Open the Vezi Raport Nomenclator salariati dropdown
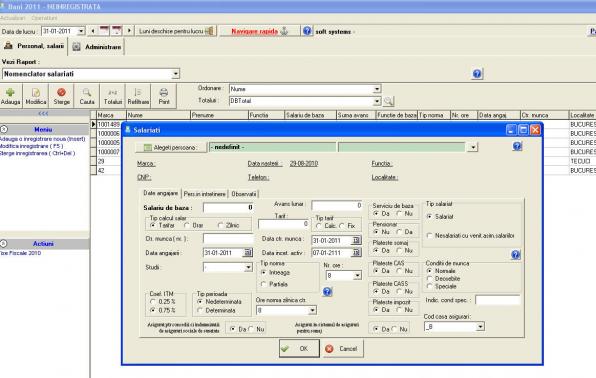 coord(175,74)
